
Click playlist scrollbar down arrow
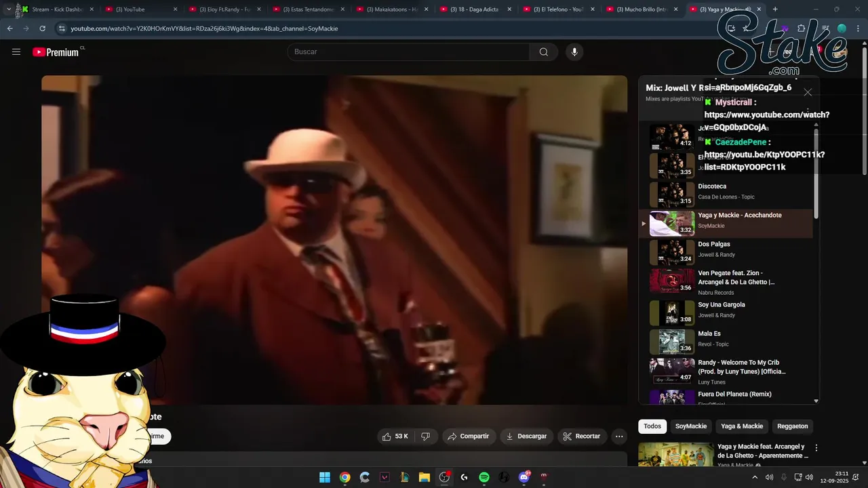pyautogui.click(x=816, y=401)
